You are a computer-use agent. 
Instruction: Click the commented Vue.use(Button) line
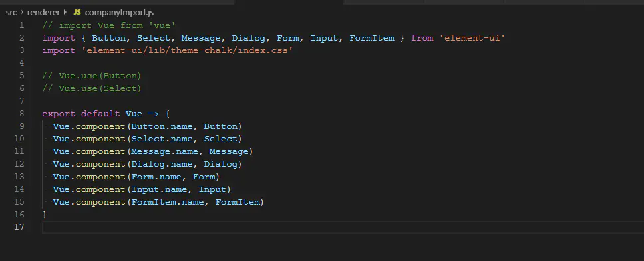click(x=92, y=76)
